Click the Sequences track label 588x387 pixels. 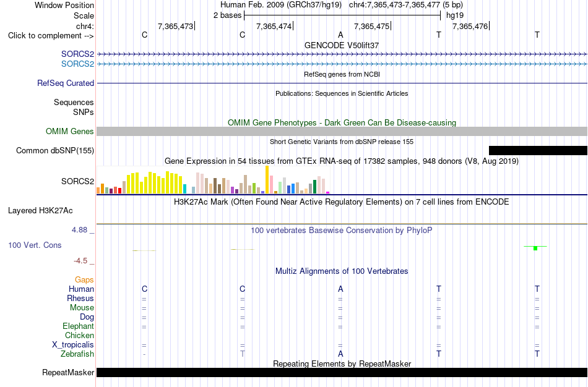click(74, 102)
